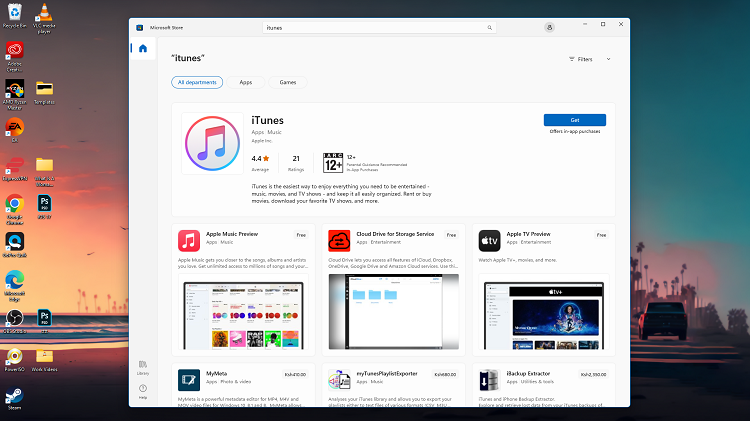Click the myTunesPlaylistExporter title text
750x421 pixels.
click(x=387, y=374)
